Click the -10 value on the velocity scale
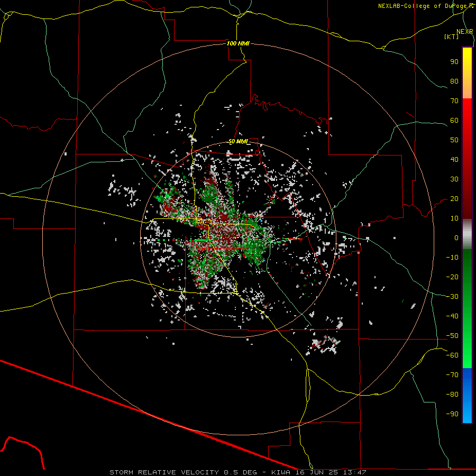 [452, 258]
